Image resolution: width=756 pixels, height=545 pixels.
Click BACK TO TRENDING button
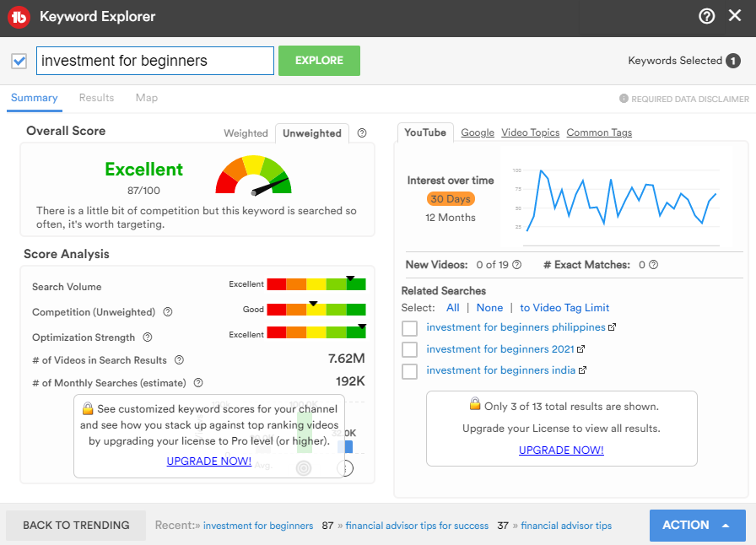76,525
